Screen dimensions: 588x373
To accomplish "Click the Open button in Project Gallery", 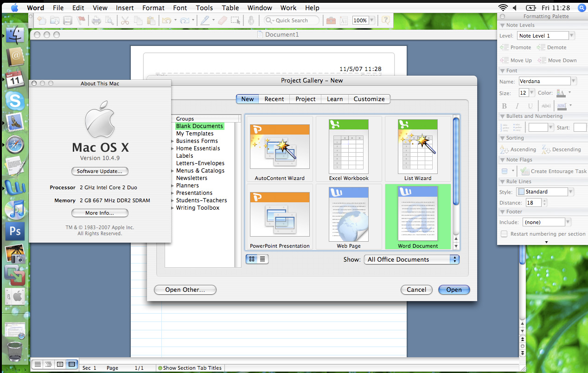I will tap(454, 289).
